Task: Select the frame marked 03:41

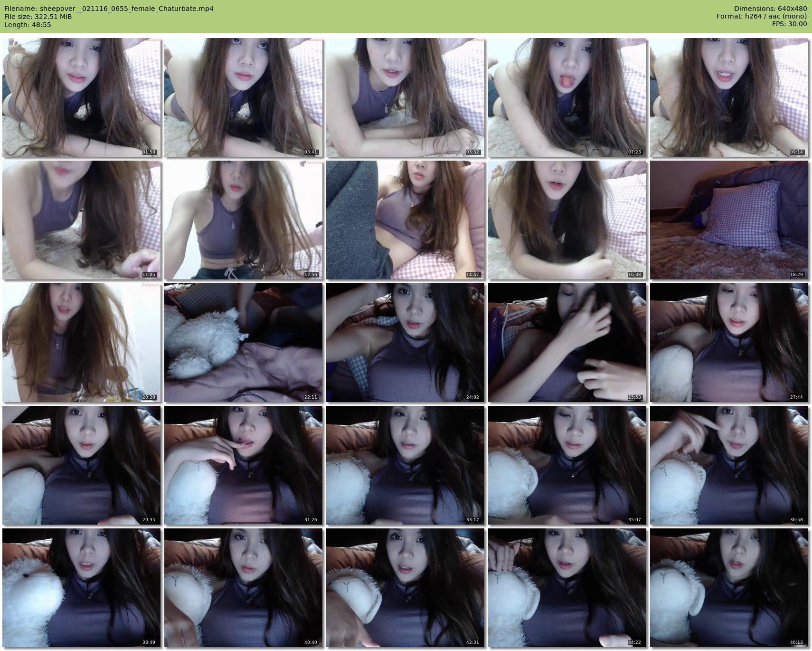Action: 243,97
